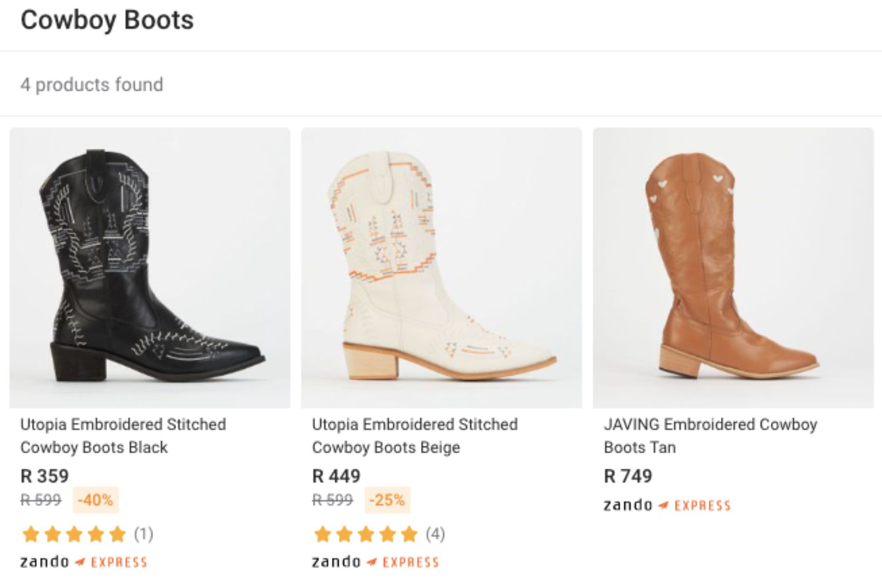Click the -40% discount badge
Image resolution: width=882 pixels, height=588 pixels.
point(95,500)
